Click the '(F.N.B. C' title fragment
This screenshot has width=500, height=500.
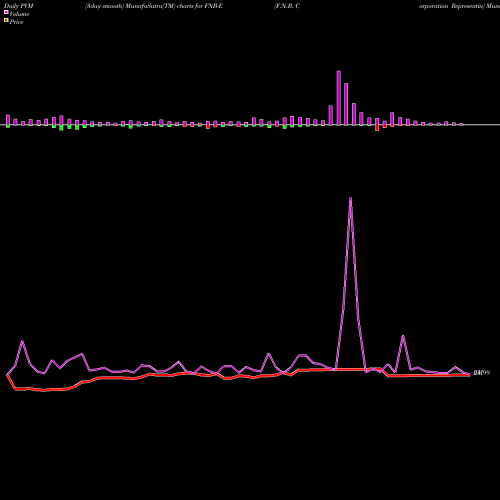pyautogui.click(x=287, y=6)
